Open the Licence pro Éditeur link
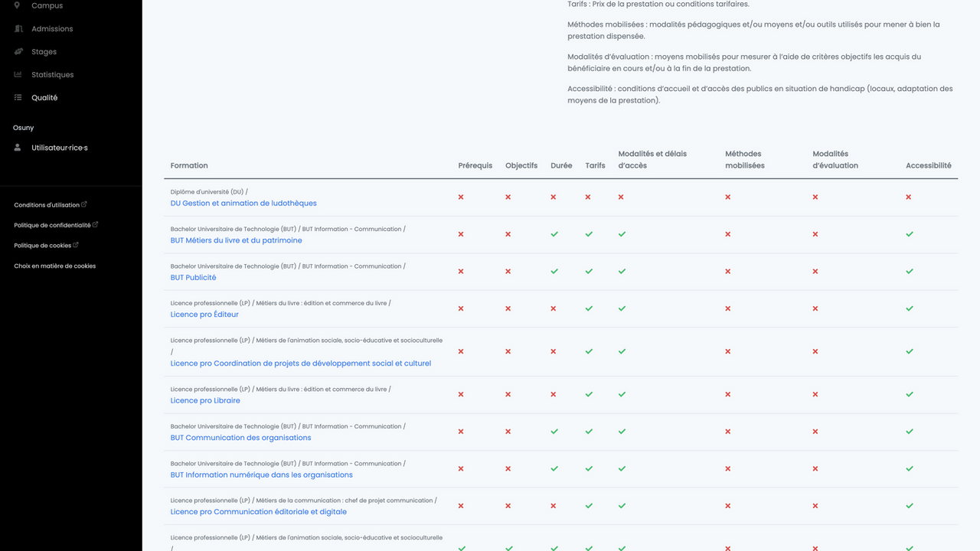 [204, 315]
